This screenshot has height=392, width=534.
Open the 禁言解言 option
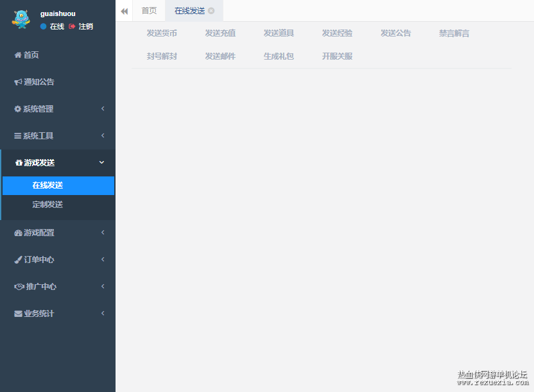(x=454, y=33)
